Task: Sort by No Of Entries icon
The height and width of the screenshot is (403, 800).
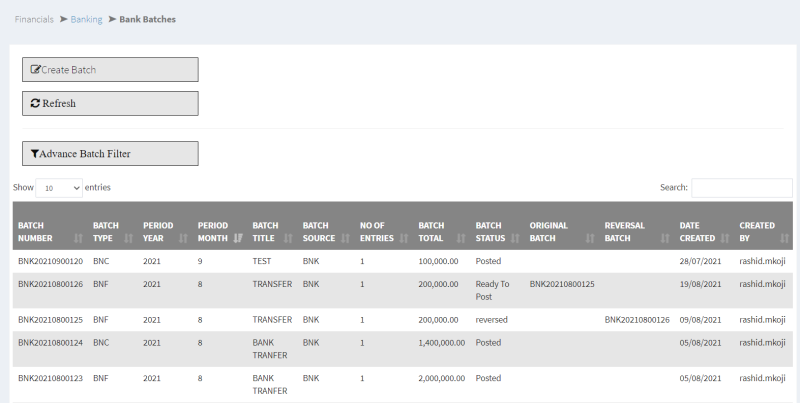Action: click(403, 238)
